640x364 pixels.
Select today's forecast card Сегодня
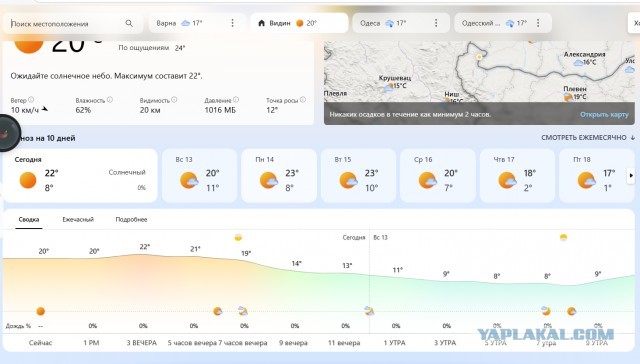80,175
